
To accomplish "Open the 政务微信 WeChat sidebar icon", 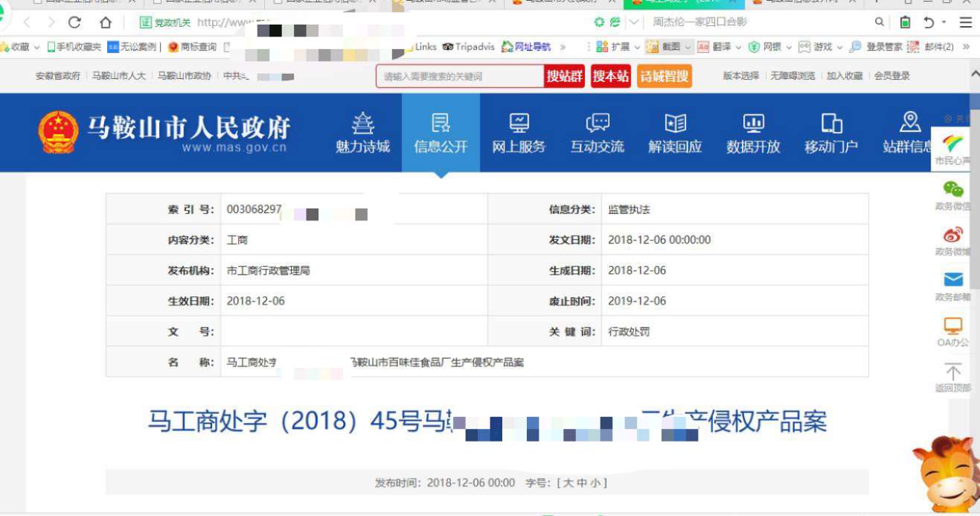I will pyautogui.click(x=955, y=190).
